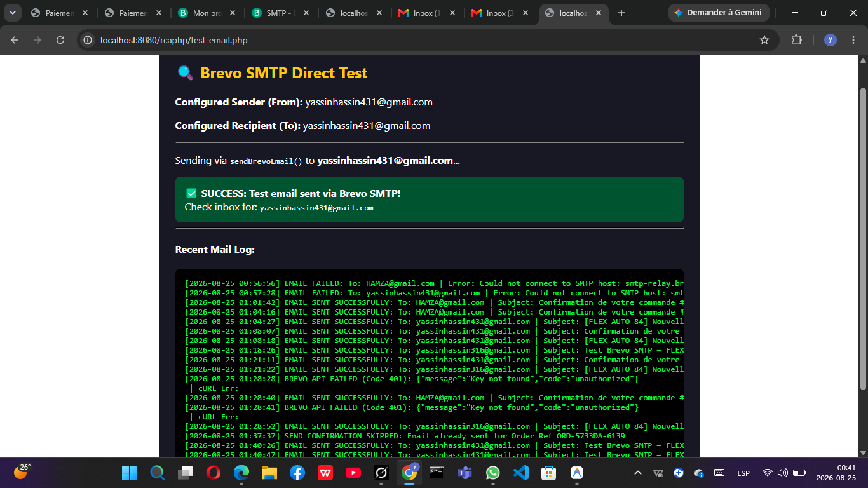Close the Mon profil tab
Viewport: 868px width, 488px height.
(233, 13)
